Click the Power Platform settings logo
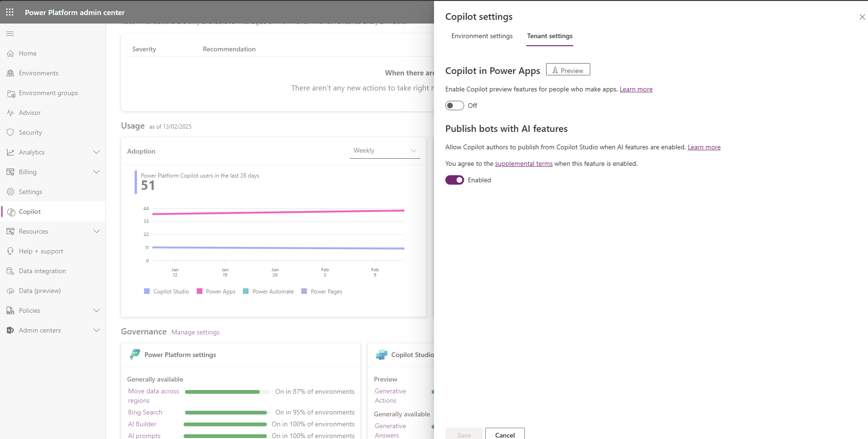 [135, 355]
